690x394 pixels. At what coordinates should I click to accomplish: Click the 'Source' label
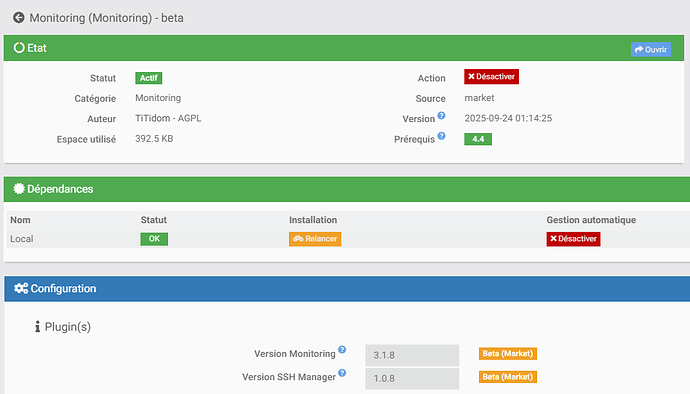(430, 99)
